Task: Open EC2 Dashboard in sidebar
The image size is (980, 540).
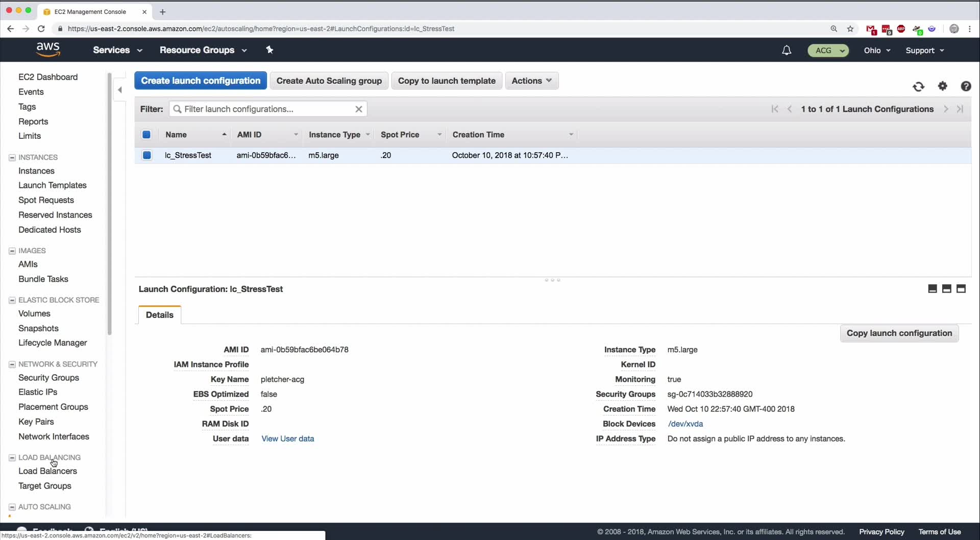Action: pyautogui.click(x=48, y=77)
